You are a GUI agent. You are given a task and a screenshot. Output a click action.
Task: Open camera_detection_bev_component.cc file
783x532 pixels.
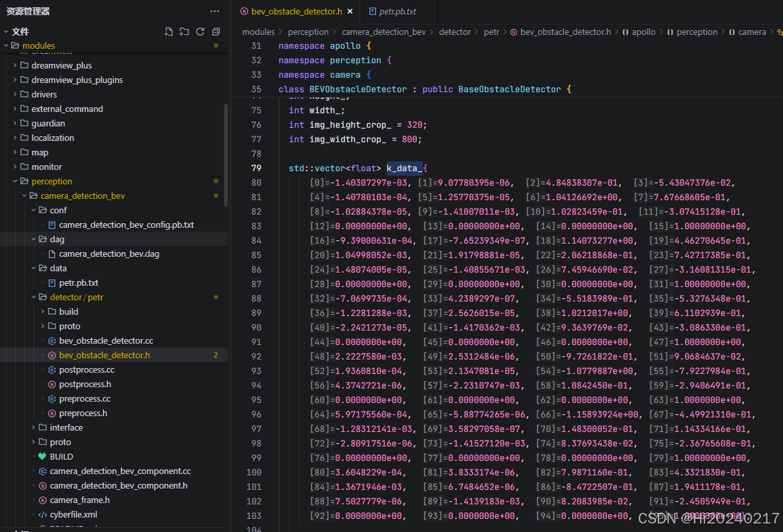pos(120,471)
